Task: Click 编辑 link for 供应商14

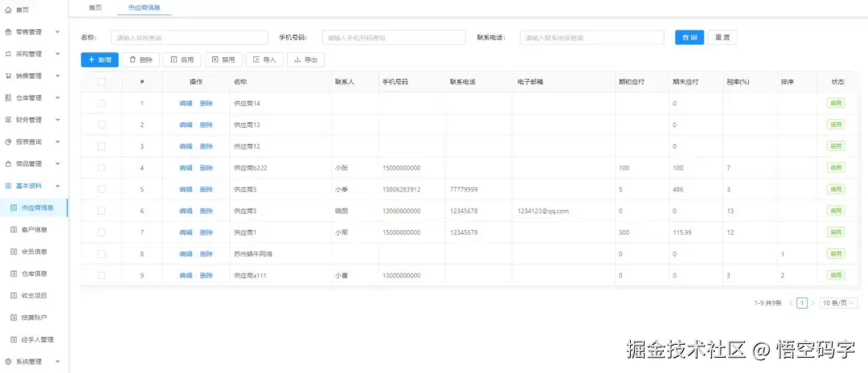Action: pyautogui.click(x=186, y=104)
